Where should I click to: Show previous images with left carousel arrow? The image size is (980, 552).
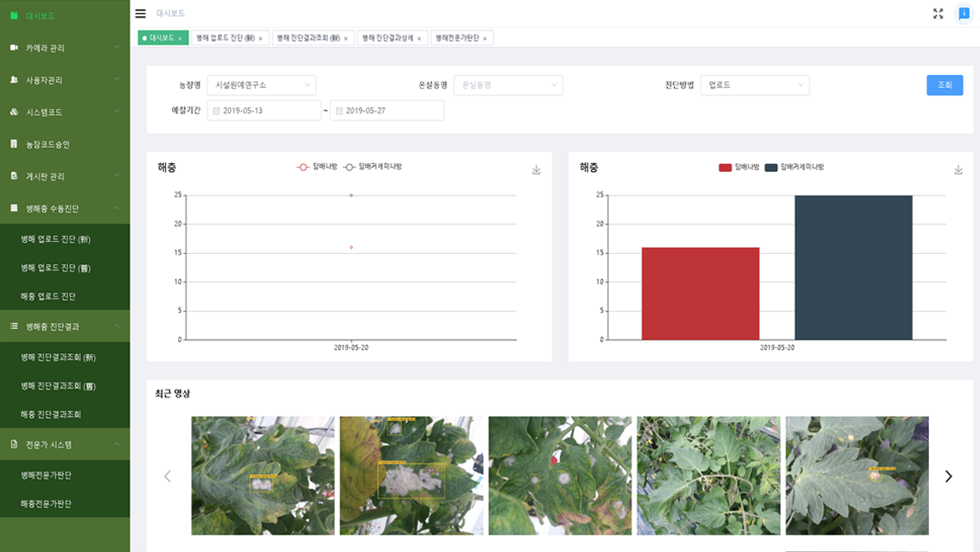[x=168, y=476]
